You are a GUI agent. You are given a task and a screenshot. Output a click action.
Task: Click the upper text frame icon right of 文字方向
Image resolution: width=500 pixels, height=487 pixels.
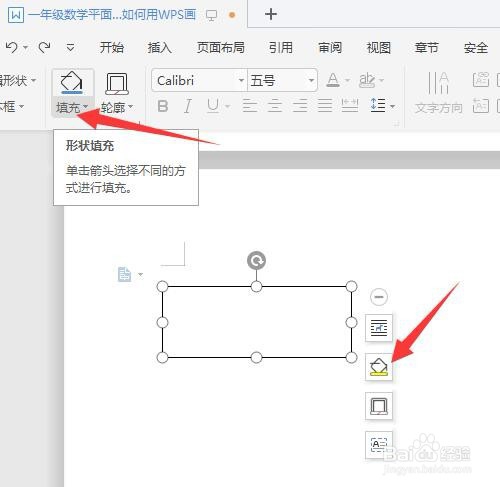click(x=481, y=79)
